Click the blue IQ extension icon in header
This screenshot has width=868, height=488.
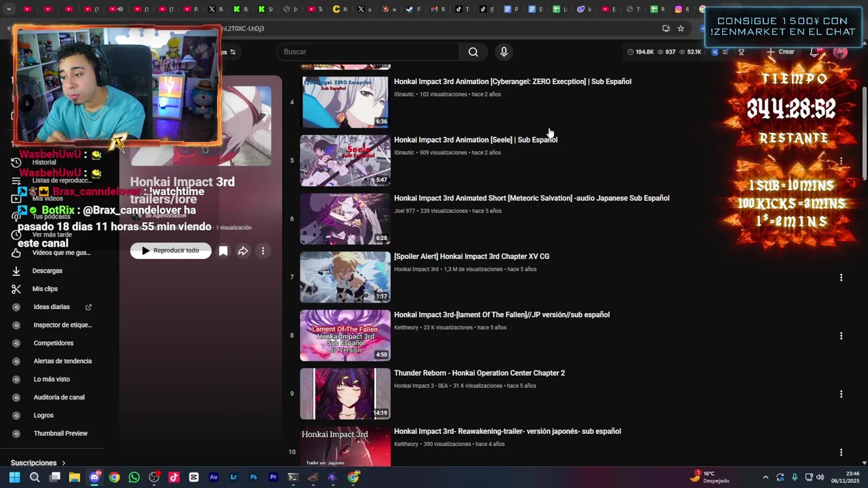(715, 52)
